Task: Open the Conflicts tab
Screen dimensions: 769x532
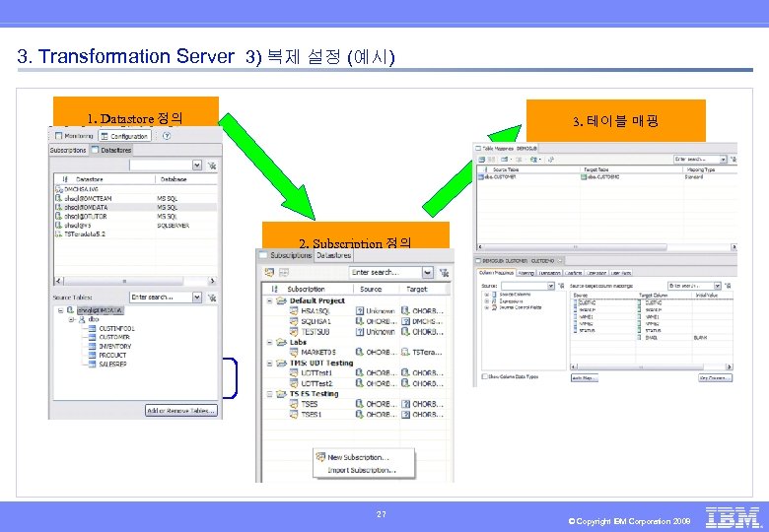Action: (x=574, y=273)
